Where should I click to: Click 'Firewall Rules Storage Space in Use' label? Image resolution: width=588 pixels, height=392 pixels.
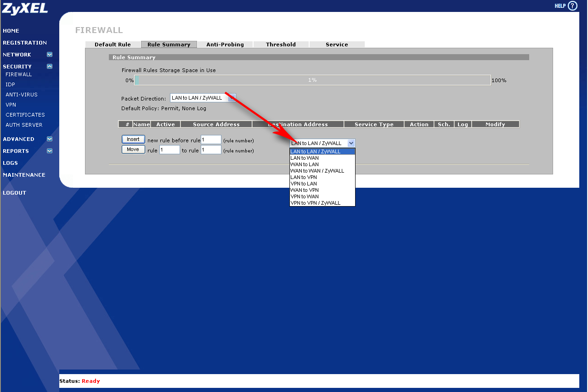pos(169,70)
